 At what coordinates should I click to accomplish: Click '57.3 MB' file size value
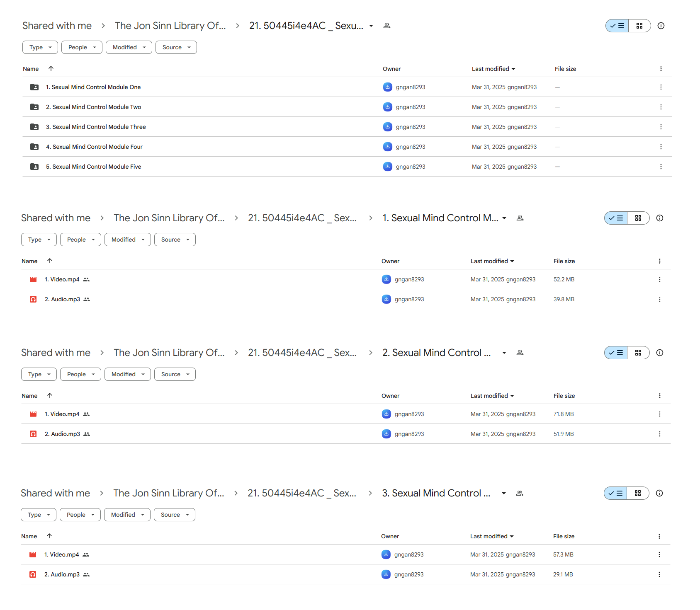tap(563, 554)
